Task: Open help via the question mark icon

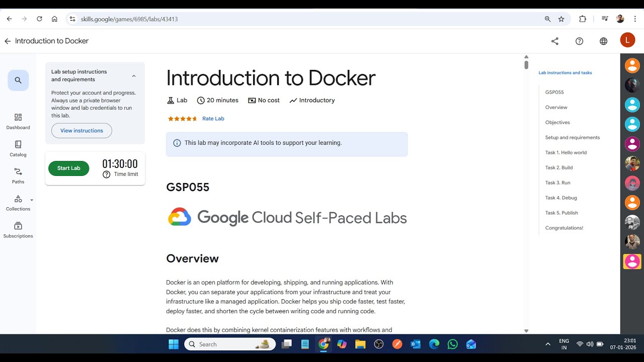Action: tap(579, 41)
